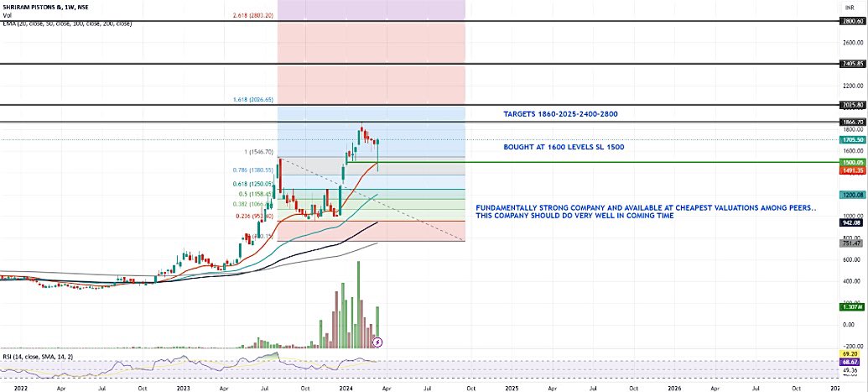Click the 2026 label on the time axis
The width and height of the screenshot is (868, 392).
[673, 388]
